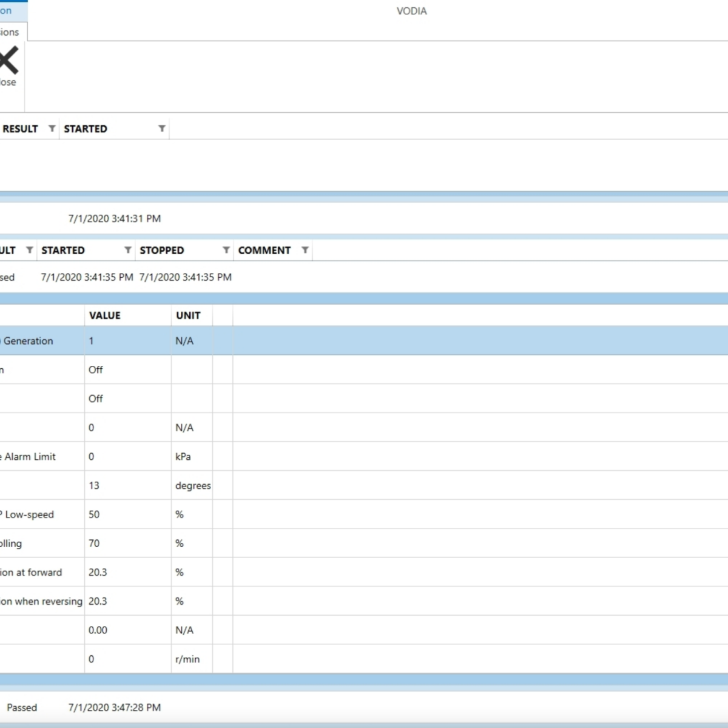This screenshot has width=728, height=728.
Task: Click the r/min unit cell
Action: tap(187, 659)
